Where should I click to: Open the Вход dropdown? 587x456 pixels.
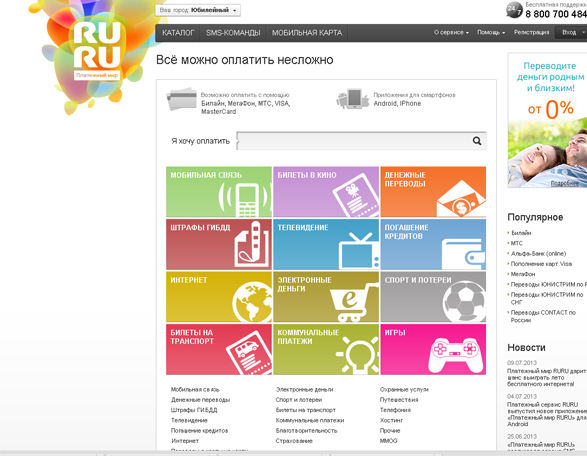point(572,33)
